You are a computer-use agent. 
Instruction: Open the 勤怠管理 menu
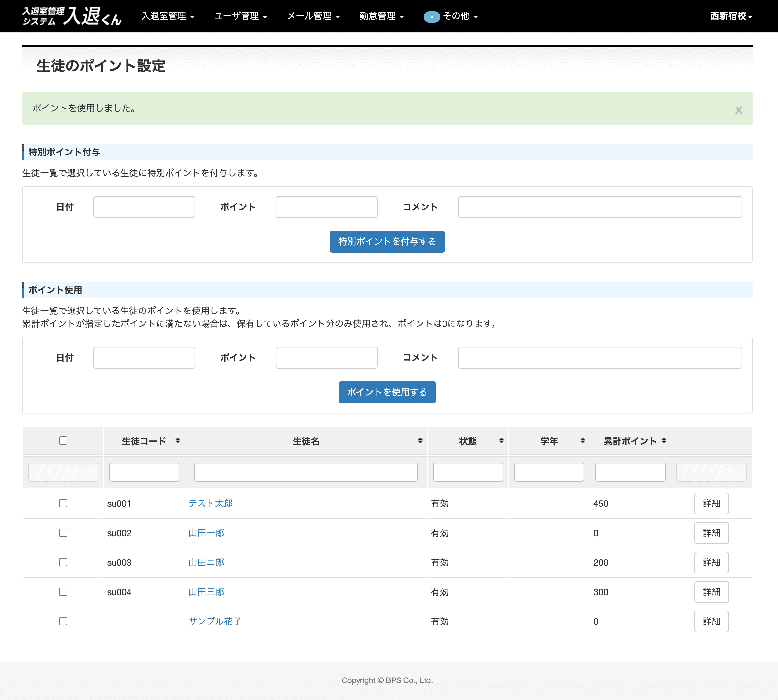[382, 16]
